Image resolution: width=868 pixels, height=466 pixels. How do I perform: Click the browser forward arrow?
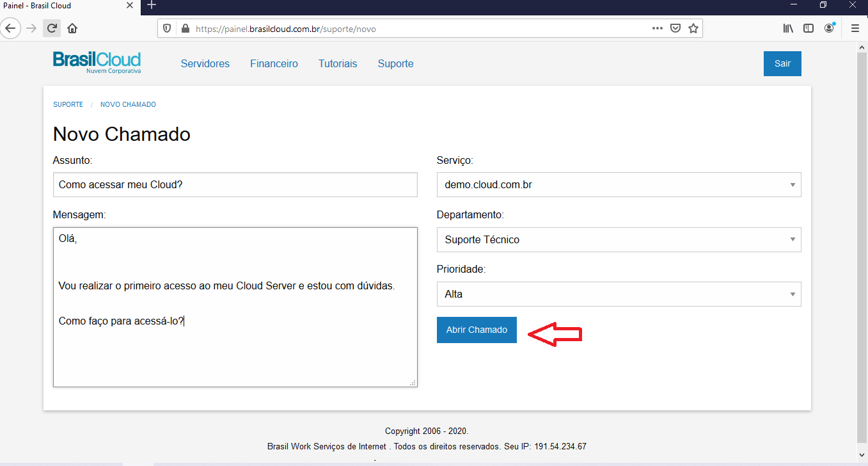[x=31, y=28]
